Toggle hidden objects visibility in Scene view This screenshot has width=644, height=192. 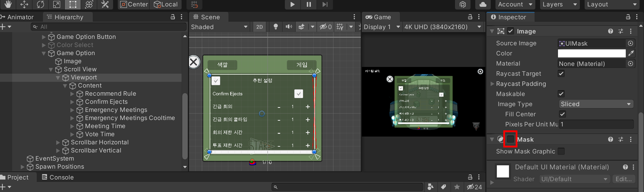[326, 27]
